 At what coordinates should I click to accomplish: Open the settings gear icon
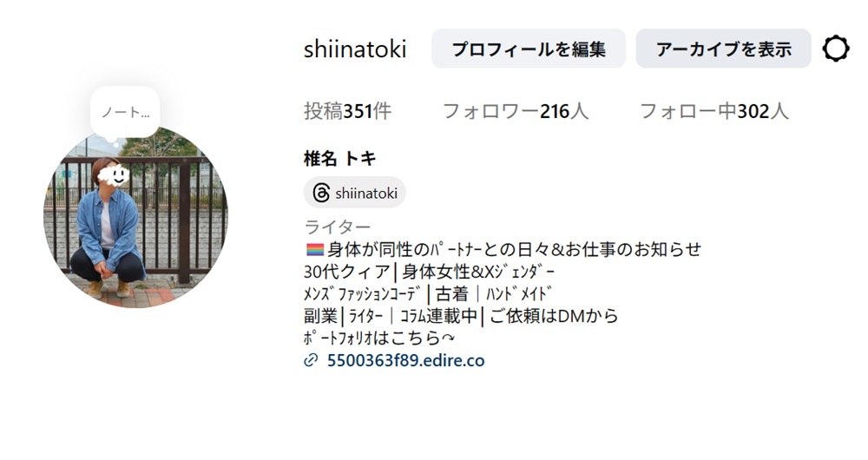(x=836, y=49)
